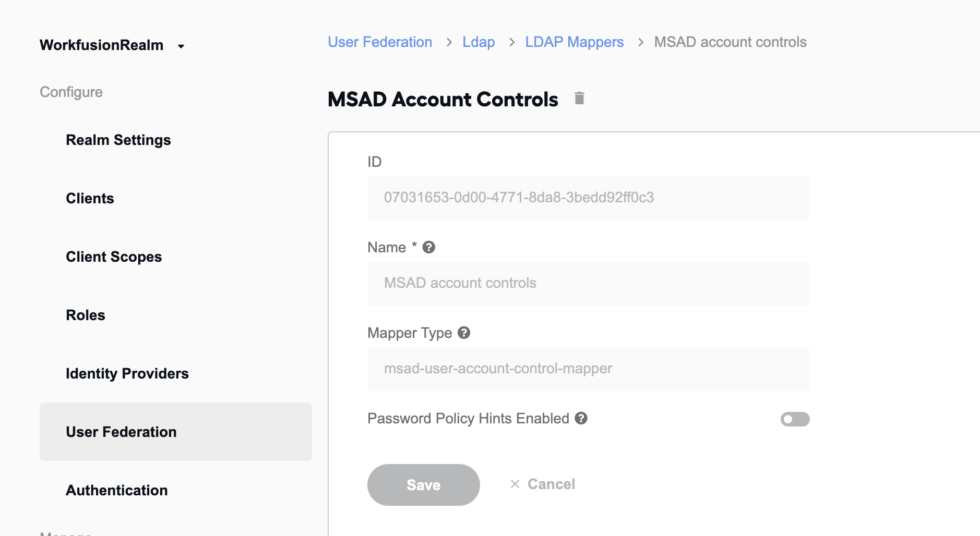Open Authentication settings

tap(117, 490)
